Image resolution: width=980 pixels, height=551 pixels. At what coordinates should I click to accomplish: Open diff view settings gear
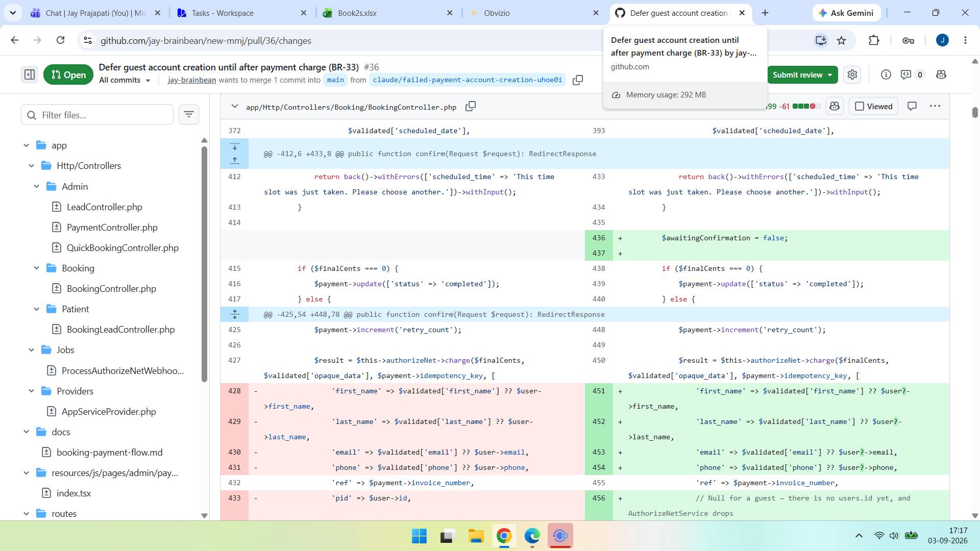point(852,75)
